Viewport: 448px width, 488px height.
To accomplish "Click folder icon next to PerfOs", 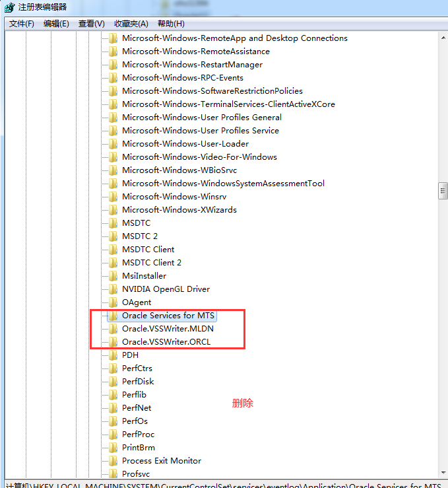I will 113,421.
